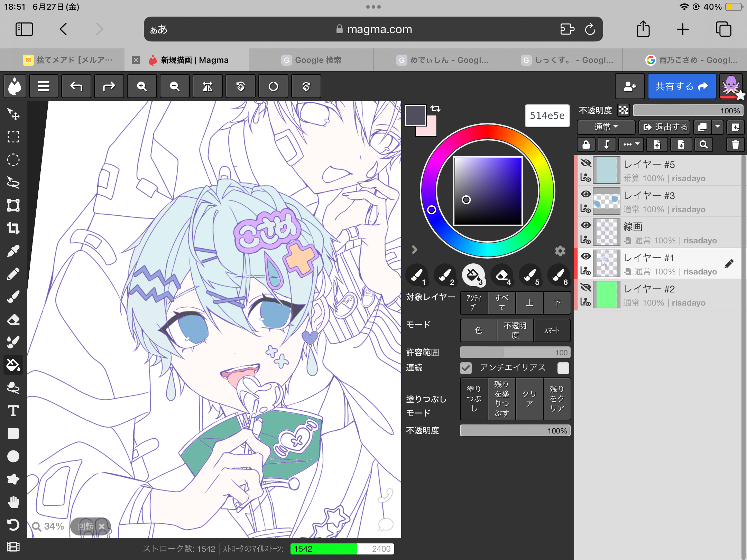Click the redo arrow button
The width and height of the screenshot is (747, 560).
[x=109, y=86]
